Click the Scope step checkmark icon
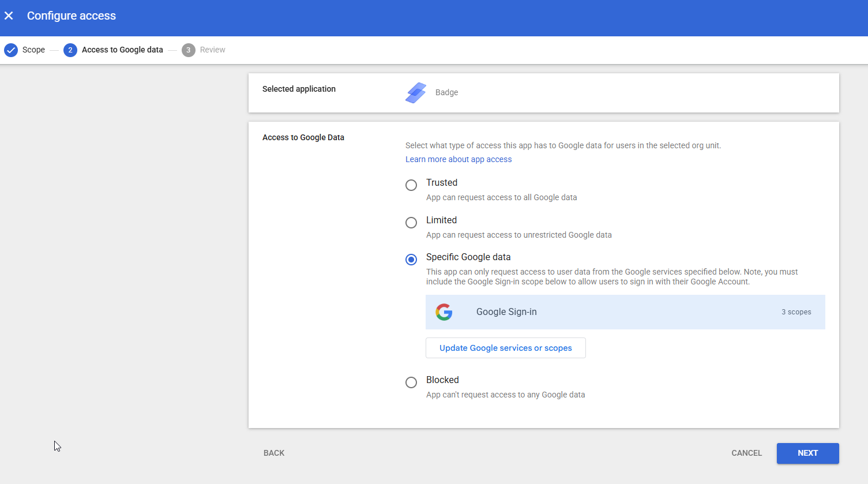868x484 pixels. pyautogui.click(x=11, y=50)
